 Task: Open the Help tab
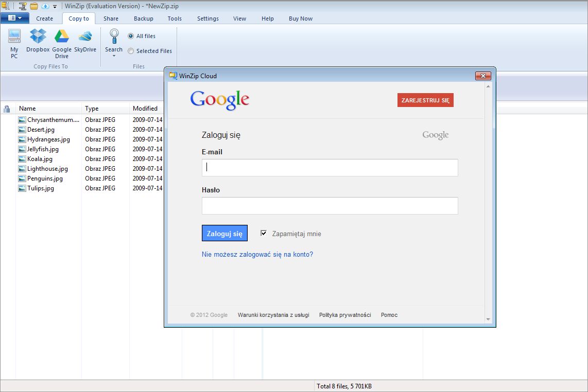[x=268, y=19]
